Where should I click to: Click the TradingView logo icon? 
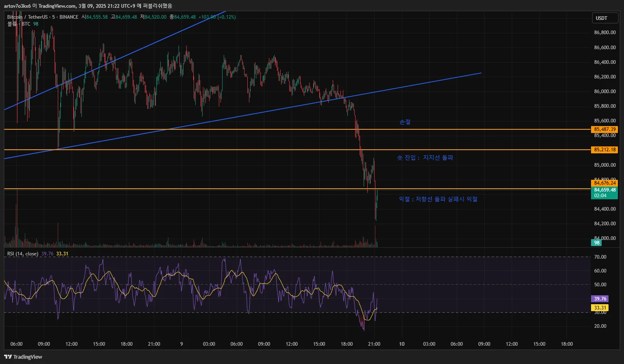point(8,357)
